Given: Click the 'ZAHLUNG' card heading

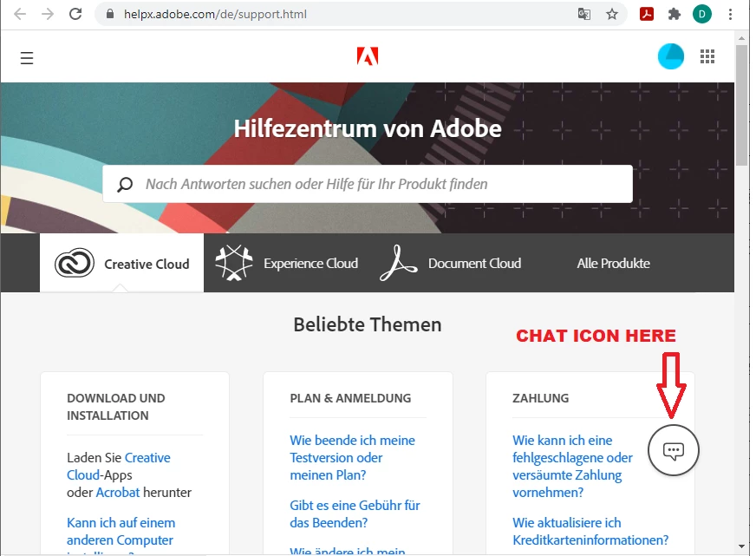Looking at the screenshot, I should (540, 398).
